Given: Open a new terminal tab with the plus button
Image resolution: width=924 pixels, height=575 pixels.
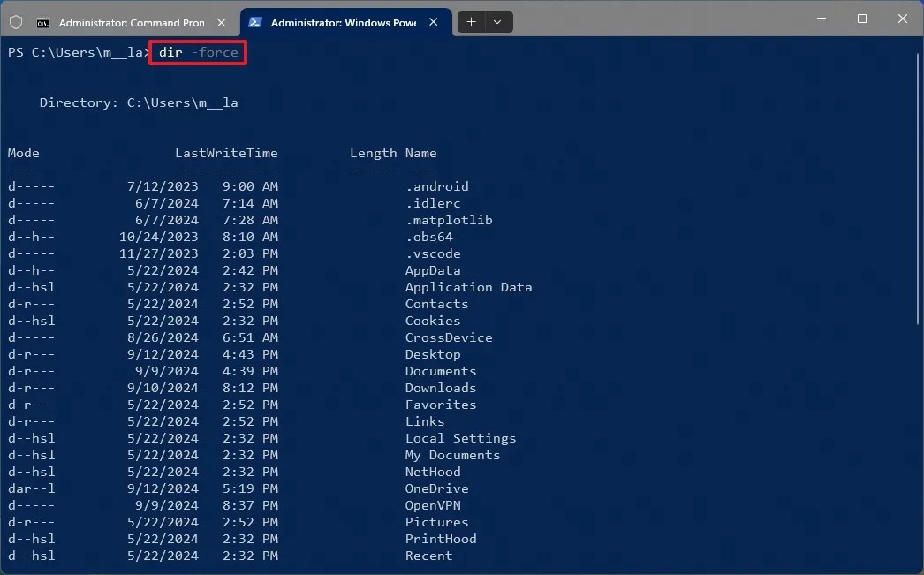Looking at the screenshot, I should coord(472,21).
